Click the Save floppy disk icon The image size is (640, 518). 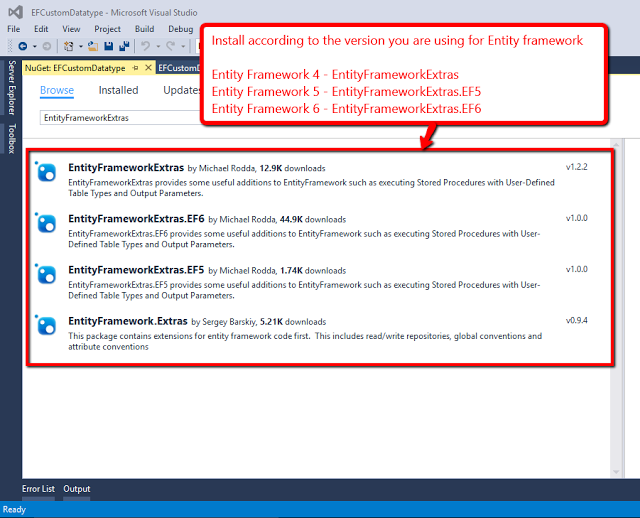click(x=108, y=47)
